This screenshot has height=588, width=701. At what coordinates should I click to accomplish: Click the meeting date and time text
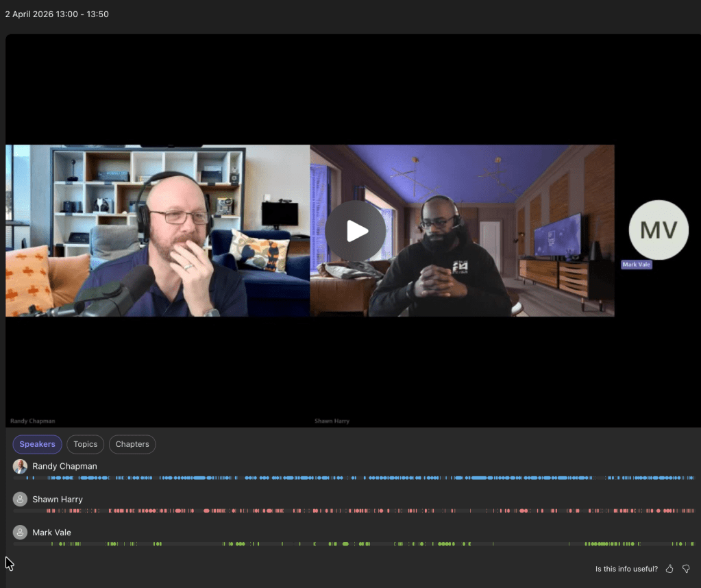click(x=57, y=14)
